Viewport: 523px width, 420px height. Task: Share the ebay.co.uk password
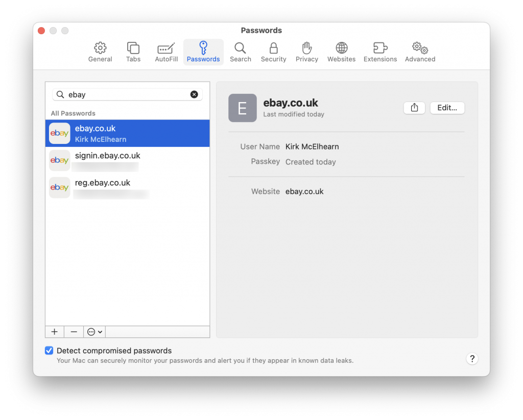[414, 108]
